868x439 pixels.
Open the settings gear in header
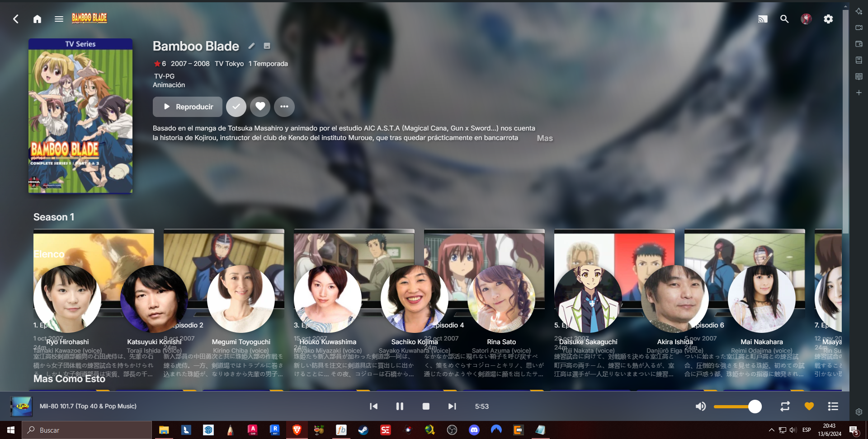pyautogui.click(x=828, y=19)
